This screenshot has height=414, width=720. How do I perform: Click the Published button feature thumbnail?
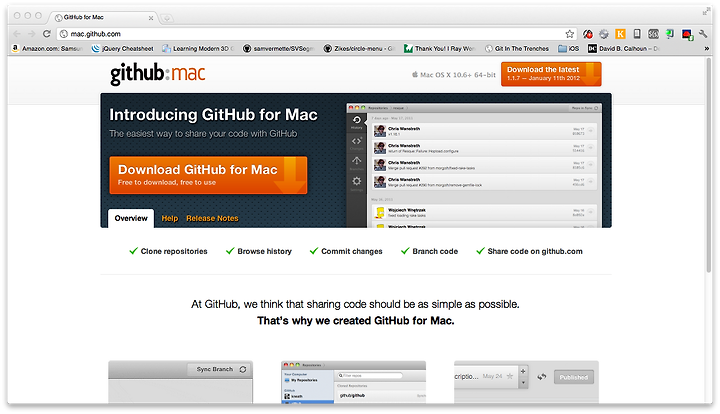pyautogui.click(x=526, y=382)
